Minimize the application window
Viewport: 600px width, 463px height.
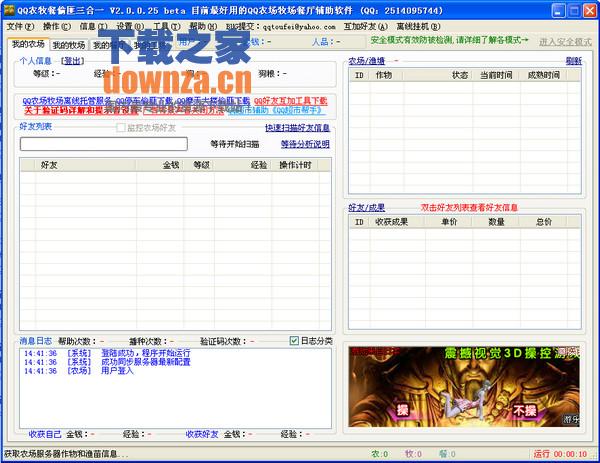[558, 10]
